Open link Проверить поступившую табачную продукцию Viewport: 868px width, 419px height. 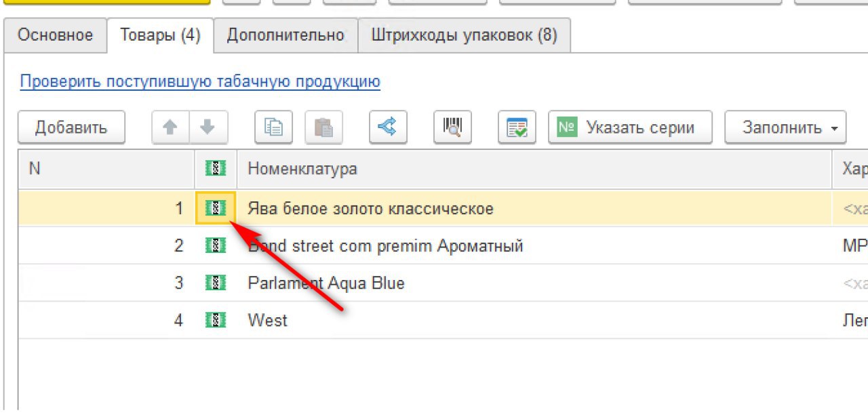pos(200,82)
